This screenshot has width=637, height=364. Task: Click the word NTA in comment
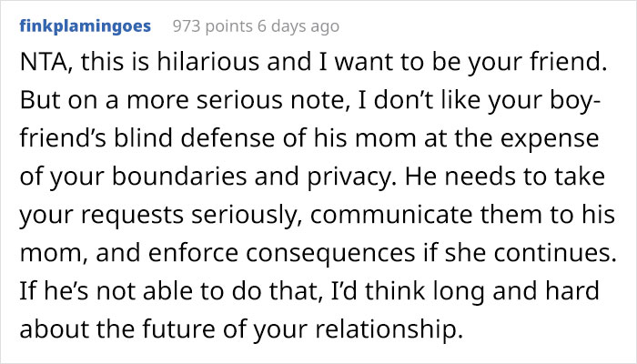[x=45, y=64]
